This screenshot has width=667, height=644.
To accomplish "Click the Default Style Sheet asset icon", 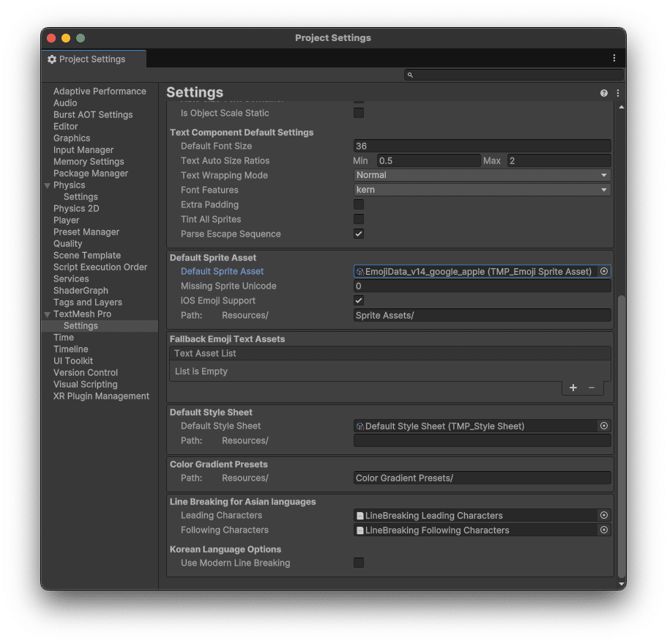I will [x=360, y=426].
